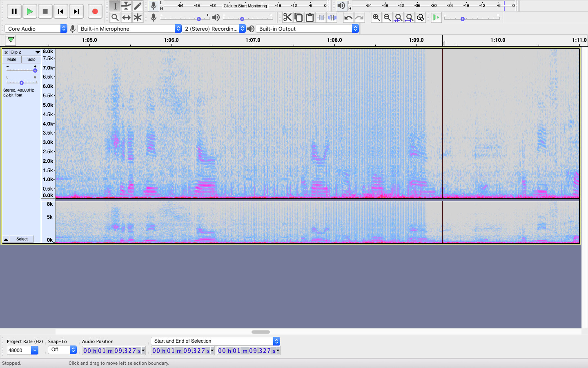Image resolution: width=588 pixels, height=368 pixels.
Task: Select the Draw tool
Action: (x=138, y=6)
